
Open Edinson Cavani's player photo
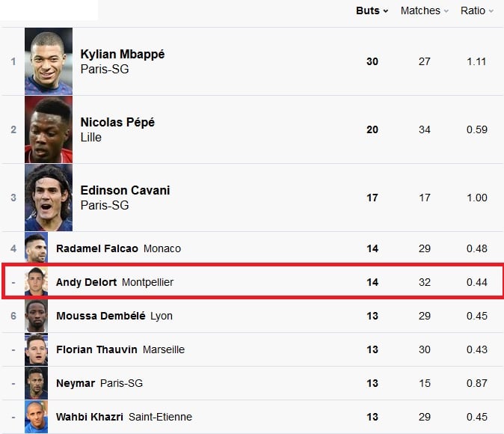pos(49,198)
